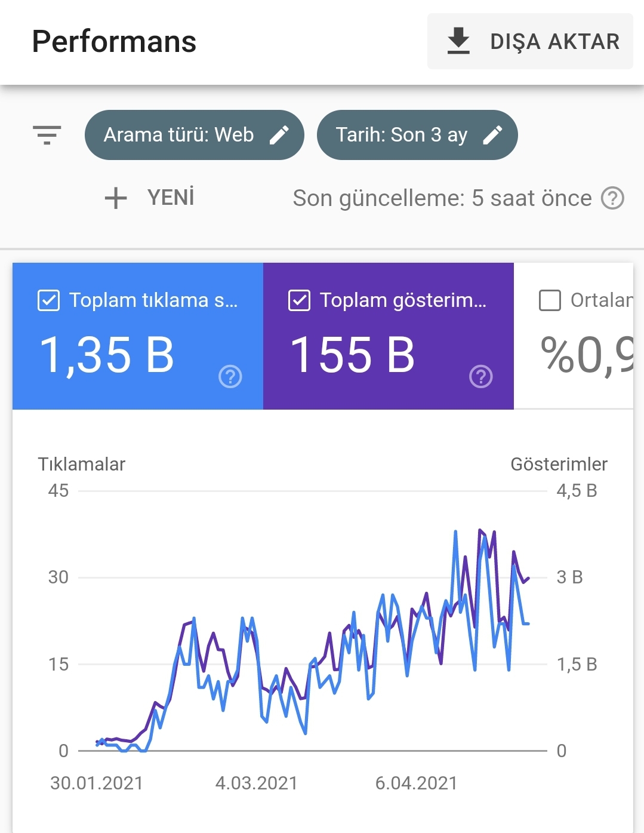Click pencil icon on Tarih: Son 3 ay chip
Viewport: 644px width, 833px height.
pos(492,135)
